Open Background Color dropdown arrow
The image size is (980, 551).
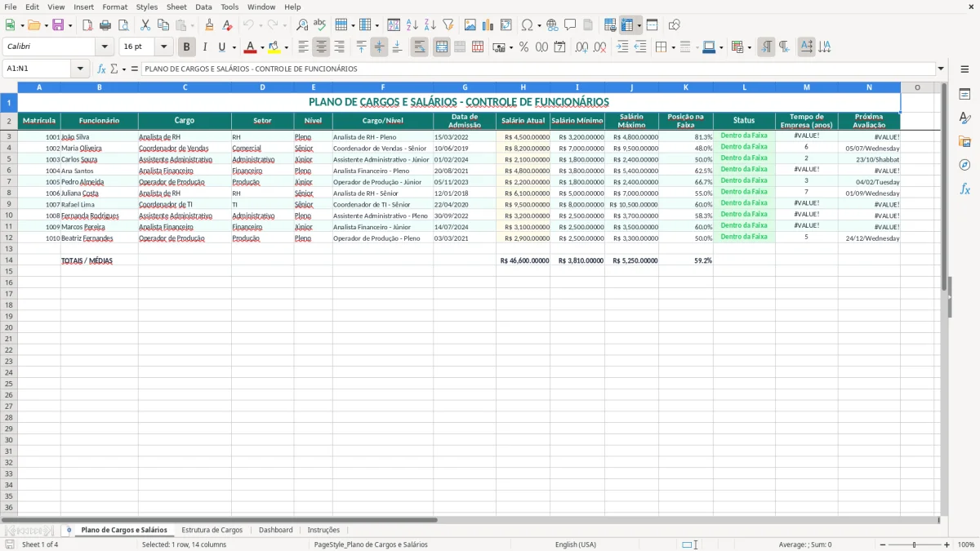click(286, 47)
